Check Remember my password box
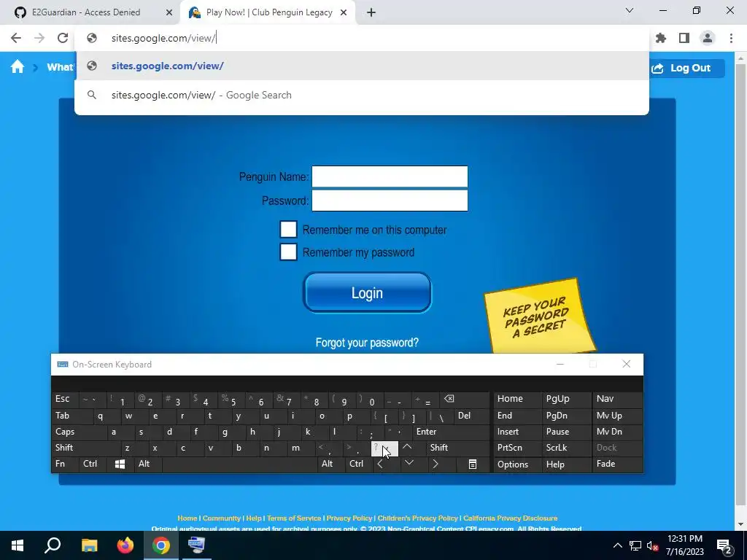The image size is (747, 560). (288, 252)
